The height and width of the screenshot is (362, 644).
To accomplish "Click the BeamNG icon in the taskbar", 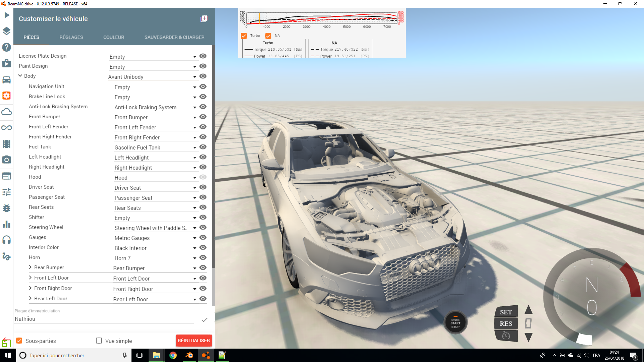I will (206, 355).
